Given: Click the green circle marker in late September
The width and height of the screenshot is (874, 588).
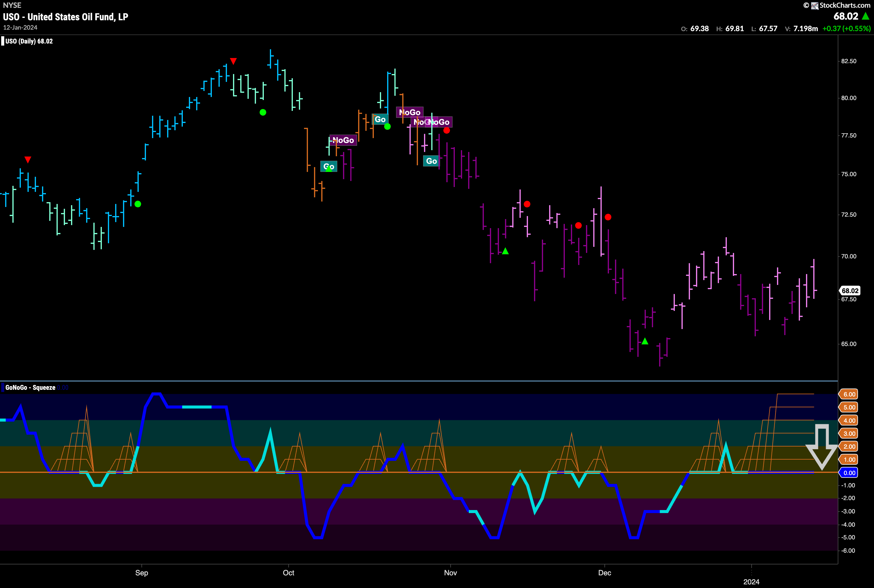Looking at the screenshot, I should click(x=263, y=112).
